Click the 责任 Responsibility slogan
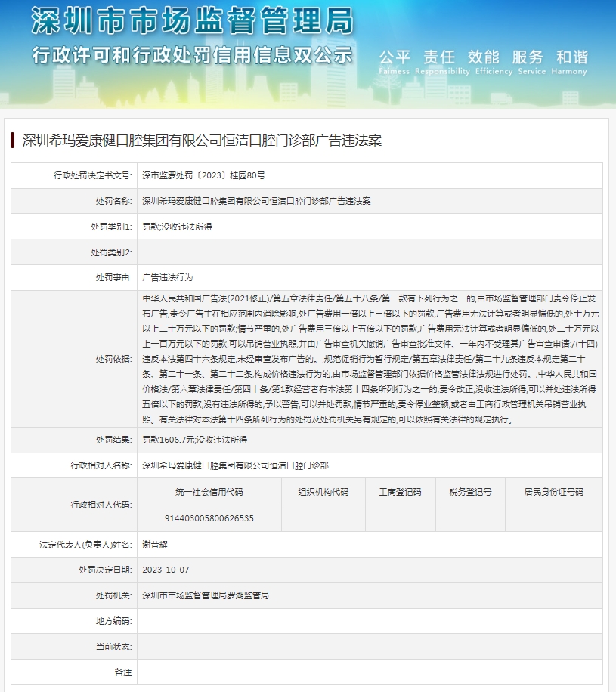The height and width of the screenshot is (692, 616). click(x=442, y=62)
